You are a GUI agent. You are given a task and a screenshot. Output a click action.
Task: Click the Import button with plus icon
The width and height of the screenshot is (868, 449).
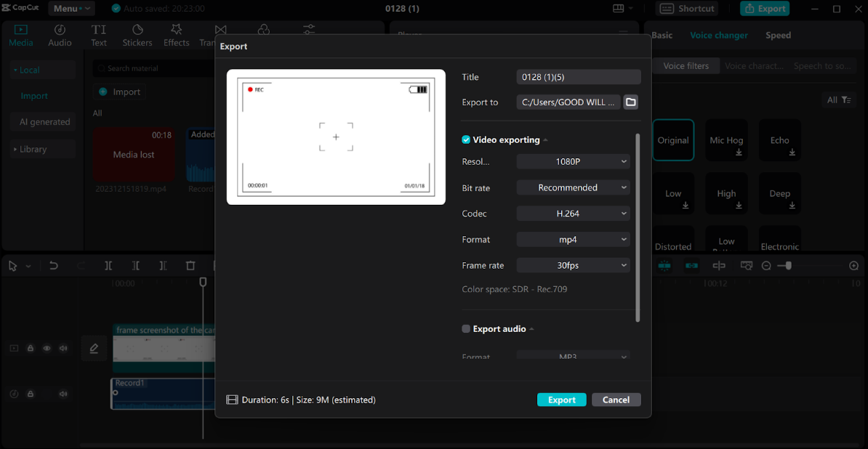point(119,92)
